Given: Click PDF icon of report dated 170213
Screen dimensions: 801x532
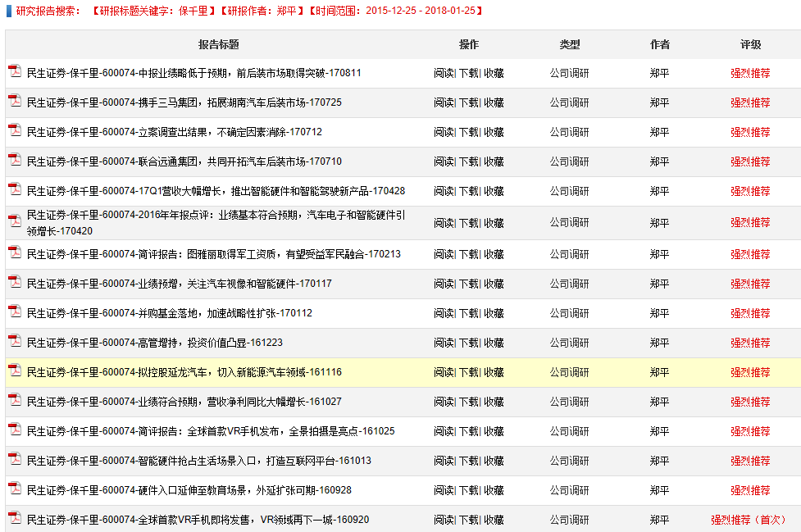Looking at the screenshot, I should tap(15, 252).
